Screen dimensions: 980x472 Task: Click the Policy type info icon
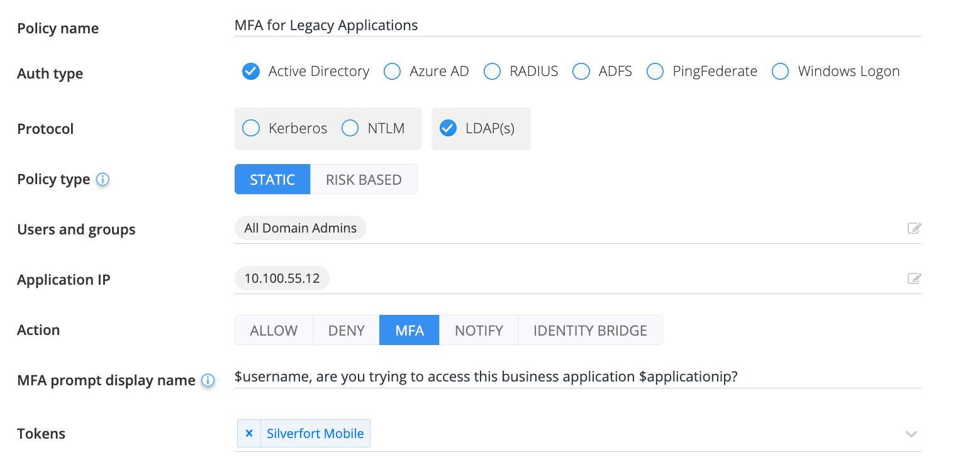103,180
